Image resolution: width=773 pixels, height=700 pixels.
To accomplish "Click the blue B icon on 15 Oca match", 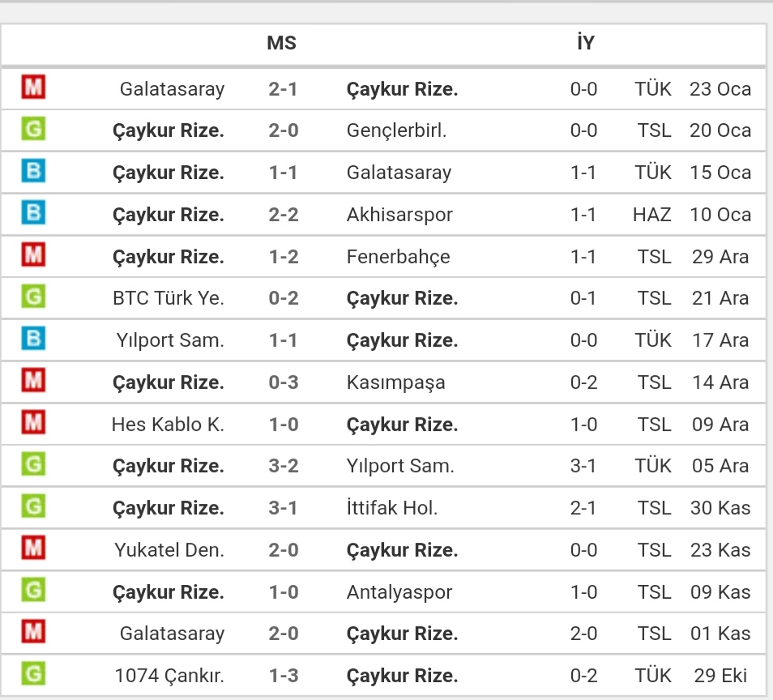I will (x=33, y=171).
